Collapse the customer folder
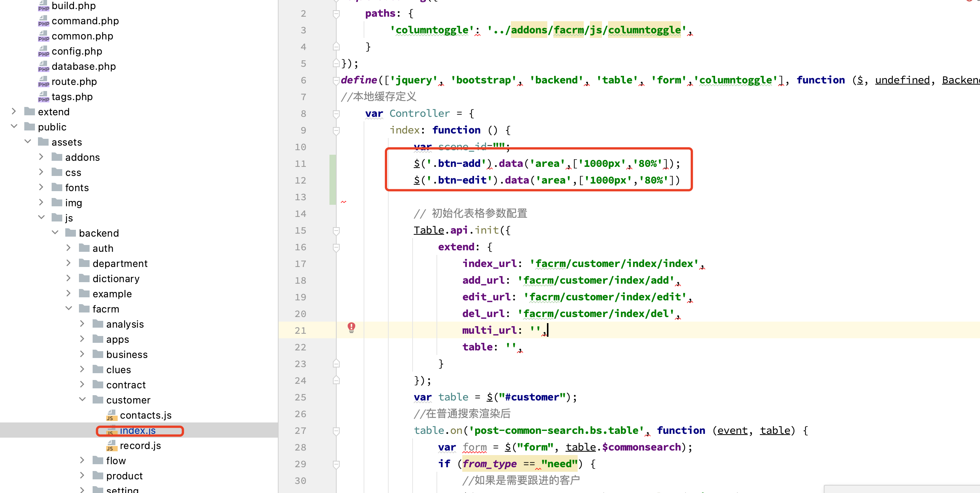The image size is (980, 493). tap(82, 399)
